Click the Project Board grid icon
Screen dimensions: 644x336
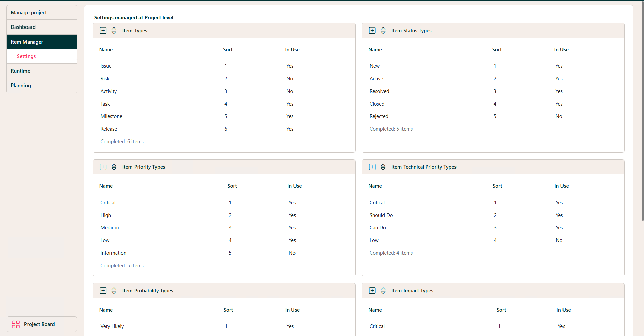tap(16, 324)
